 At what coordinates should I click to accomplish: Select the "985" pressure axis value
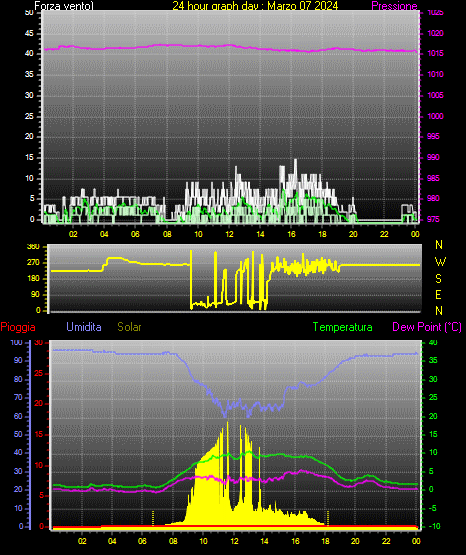pos(433,178)
